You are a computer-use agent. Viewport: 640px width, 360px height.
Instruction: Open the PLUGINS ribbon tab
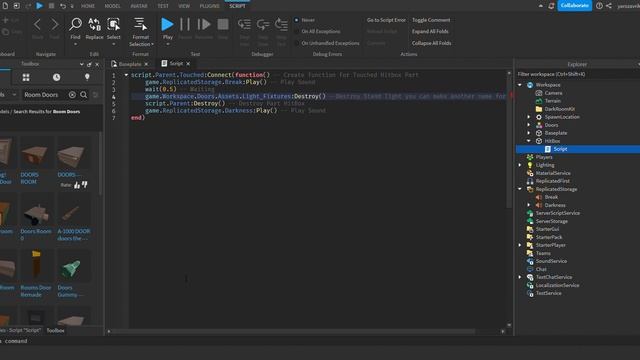pos(209,6)
